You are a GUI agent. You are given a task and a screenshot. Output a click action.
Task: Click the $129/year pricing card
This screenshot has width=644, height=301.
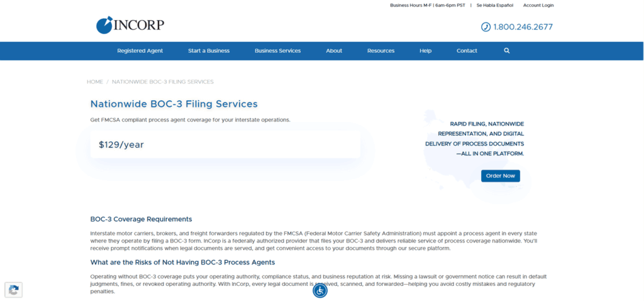click(225, 145)
